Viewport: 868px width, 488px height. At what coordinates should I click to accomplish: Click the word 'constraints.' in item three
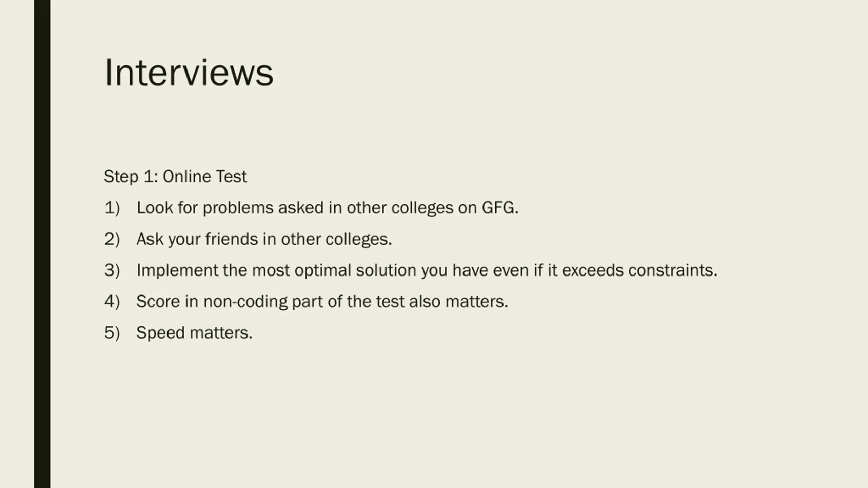tap(673, 270)
